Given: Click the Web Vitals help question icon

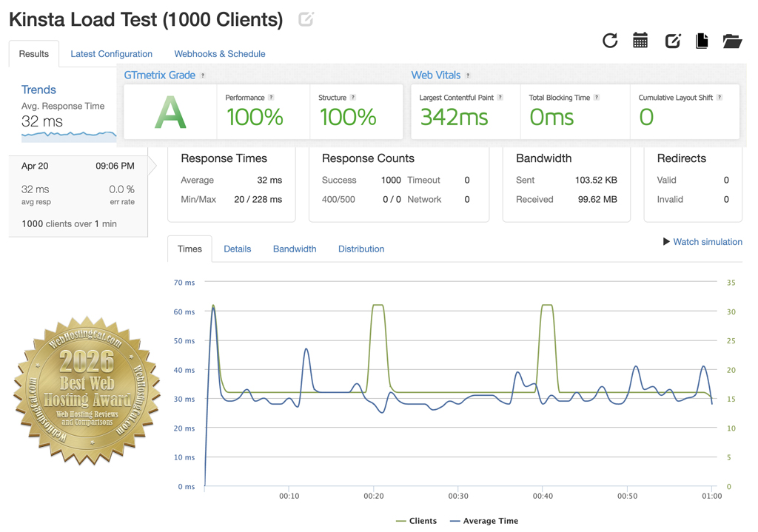Looking at the screenshot, I should 468,75.
